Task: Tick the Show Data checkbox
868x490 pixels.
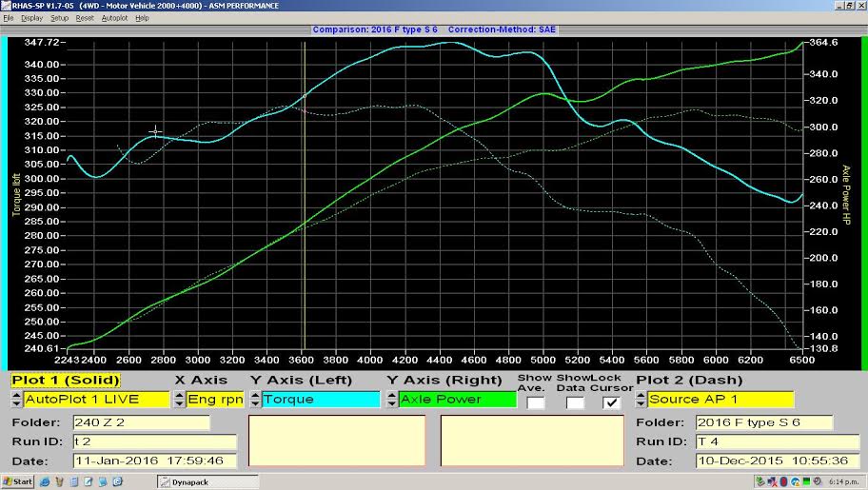Action: 575,402
